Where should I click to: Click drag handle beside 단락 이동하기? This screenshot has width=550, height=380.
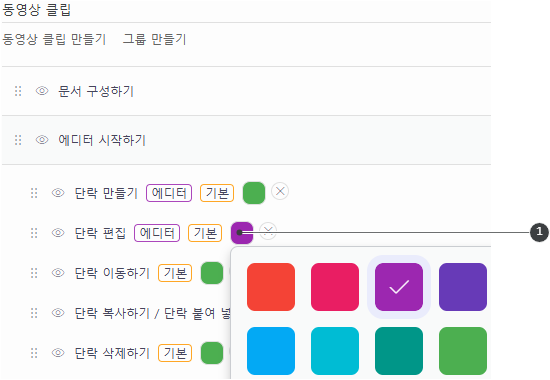(34, 273)
